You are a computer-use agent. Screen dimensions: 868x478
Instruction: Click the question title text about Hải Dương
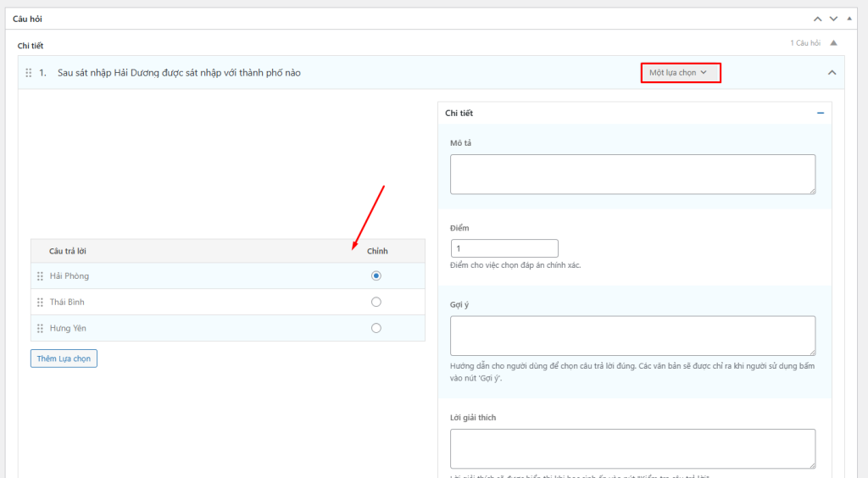point(179,73)
